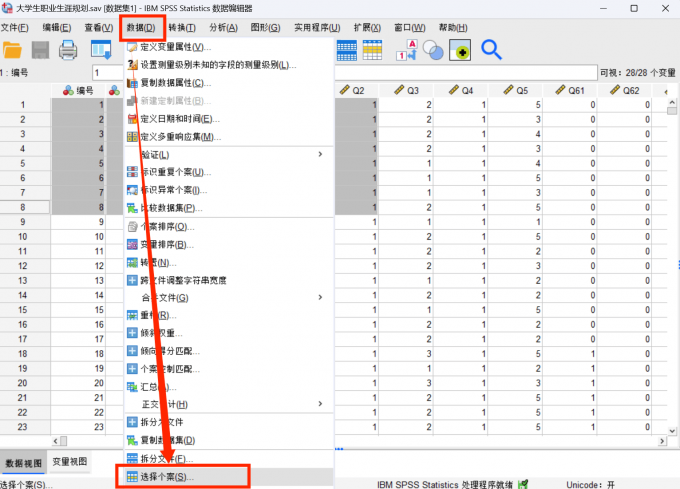Screen dimensions: 680x489
Task: Choose 个案排序(O)... menu item
Action: 229,227
